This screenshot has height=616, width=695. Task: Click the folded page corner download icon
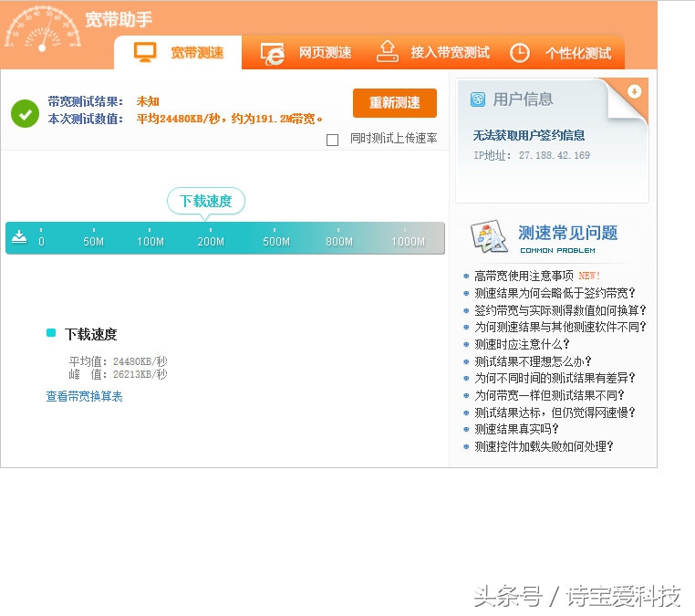[x=634, y=91]
